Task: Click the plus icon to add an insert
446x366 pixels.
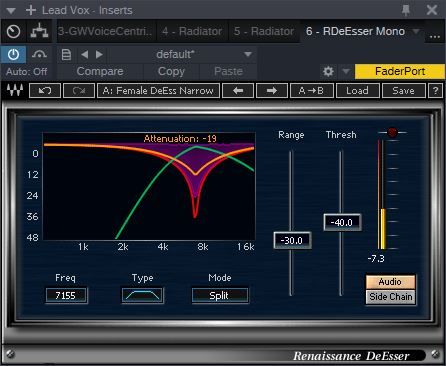Action: click(31, 10)
